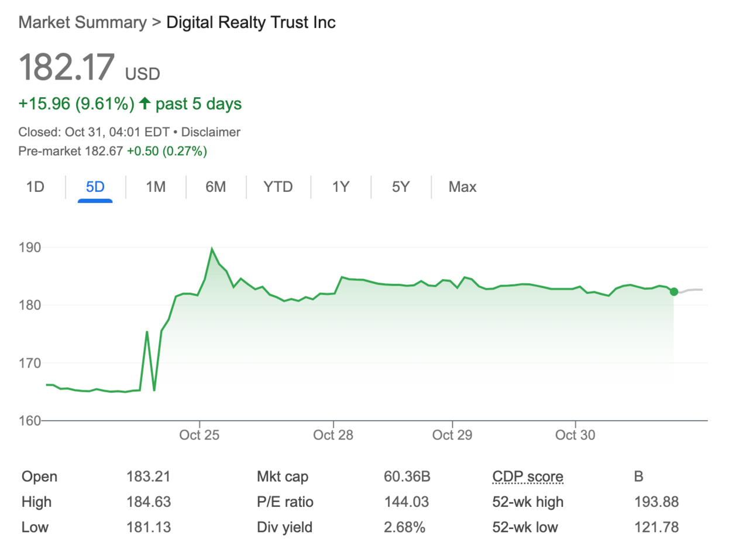Click the +15.96 (9.61%) change text
This screenshot has height=556, width=756.
(76, 104)
